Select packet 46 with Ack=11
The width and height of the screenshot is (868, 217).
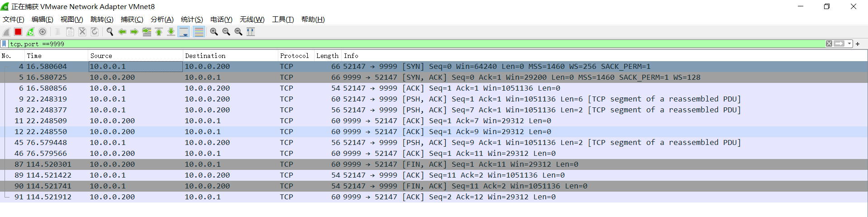(x=434, y=154)
